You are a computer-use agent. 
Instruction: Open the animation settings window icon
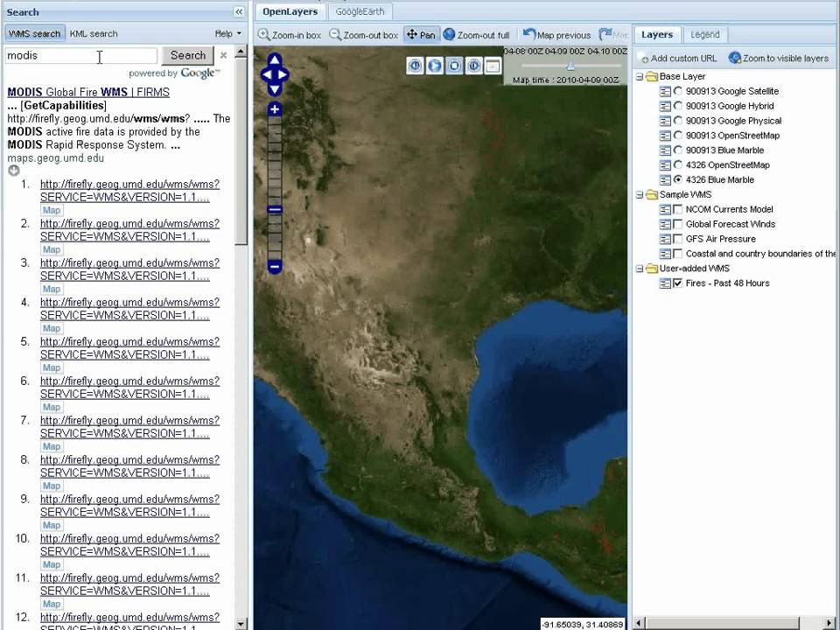click(493, 66)
